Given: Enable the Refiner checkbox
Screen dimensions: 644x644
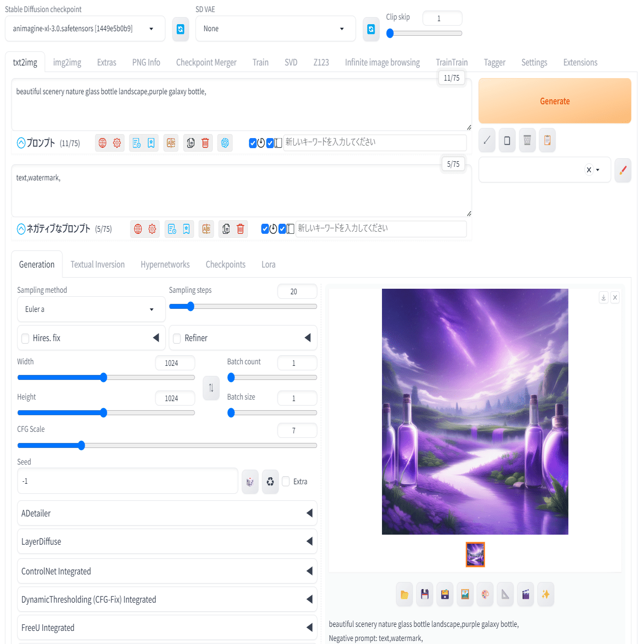Looking at the screenshot, I should (177, 339).
